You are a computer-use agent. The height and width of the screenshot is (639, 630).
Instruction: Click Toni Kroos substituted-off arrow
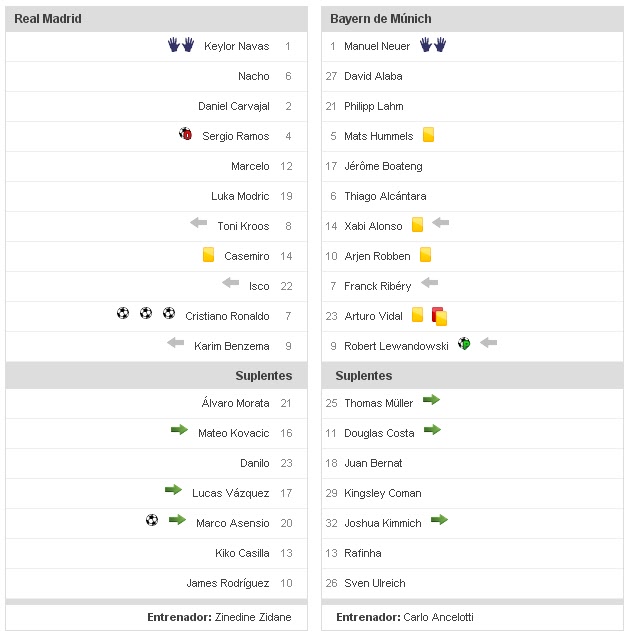pos(199,224)
